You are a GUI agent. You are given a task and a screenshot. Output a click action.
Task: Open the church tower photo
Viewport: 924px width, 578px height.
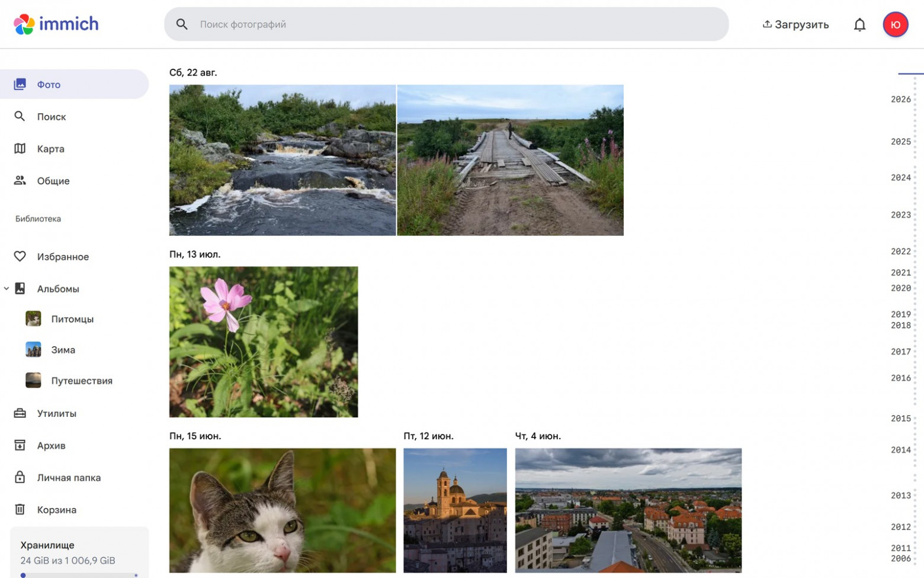(455, 510)
